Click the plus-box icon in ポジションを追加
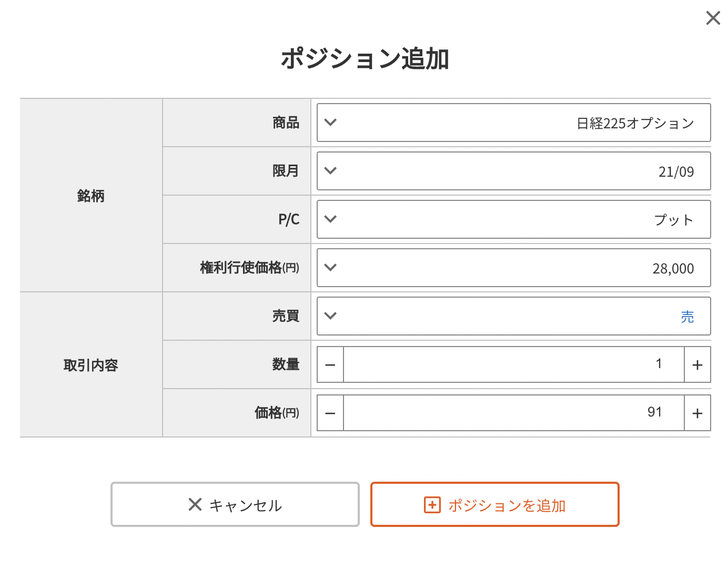728x569 pixels. click(x=432, y=505)
